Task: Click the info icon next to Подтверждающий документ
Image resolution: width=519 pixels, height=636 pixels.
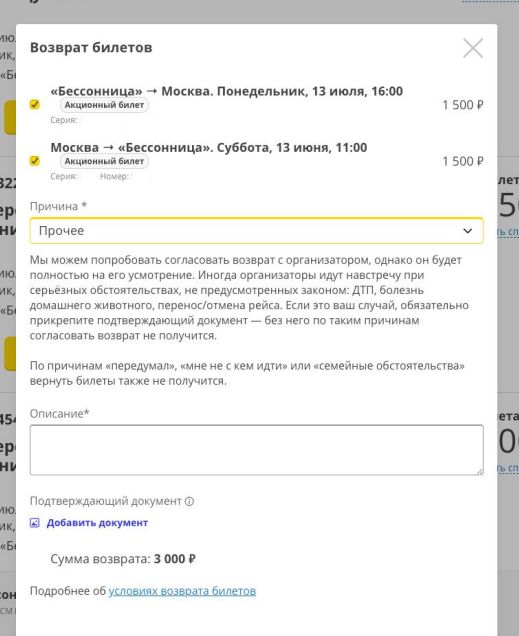Action: point(189,501)
